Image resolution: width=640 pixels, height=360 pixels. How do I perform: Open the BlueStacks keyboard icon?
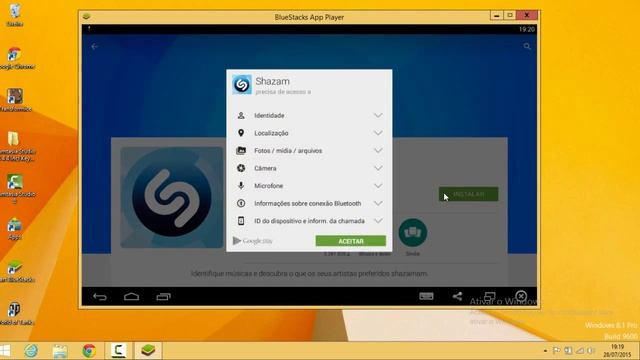[x=426, y=296]
